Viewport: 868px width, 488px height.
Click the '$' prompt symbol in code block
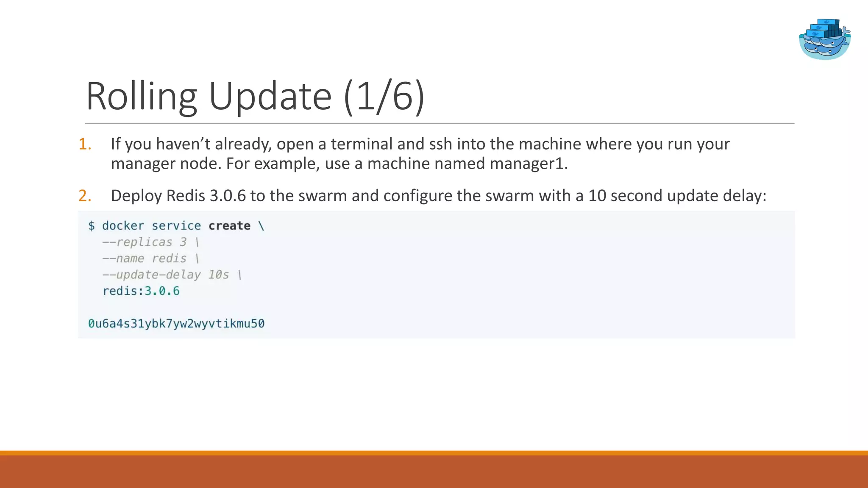92,226
